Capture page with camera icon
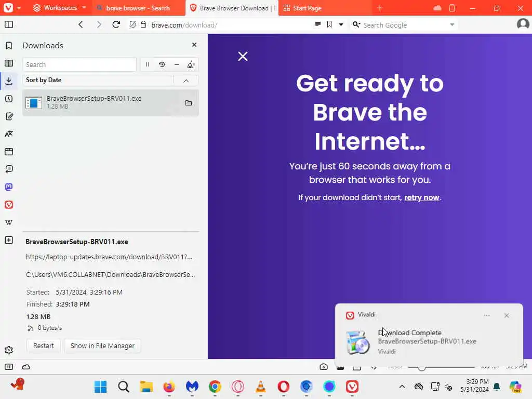 [x=324, y=367]
